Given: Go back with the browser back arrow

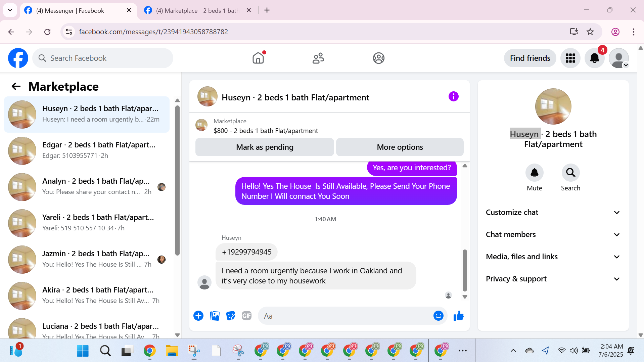Looking at the screenshot, I should [11, 32].
